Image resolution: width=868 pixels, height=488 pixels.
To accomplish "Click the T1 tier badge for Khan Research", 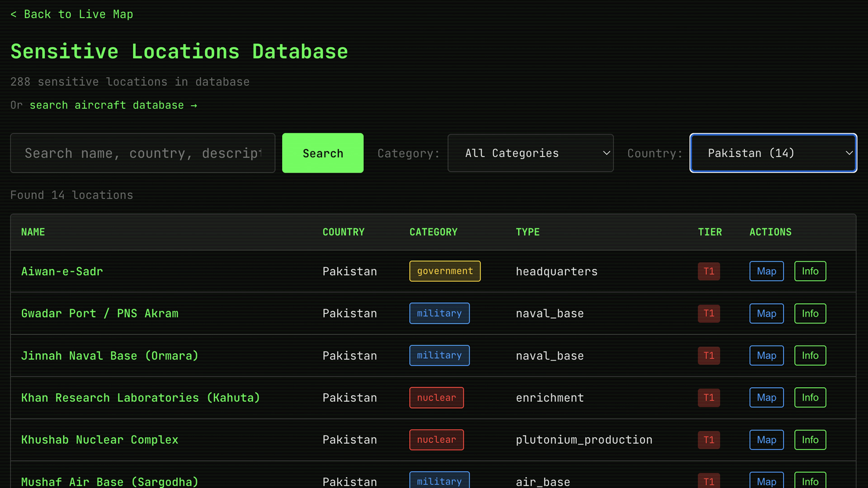I will 708,398.
